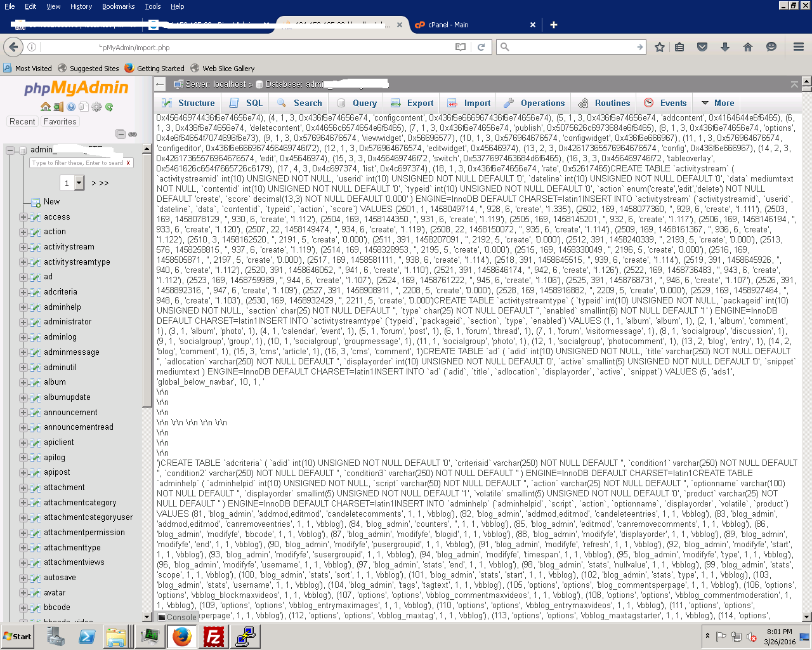Open PowerShell from the taskbar
The image size is (812, 650).
coord(86,637)
